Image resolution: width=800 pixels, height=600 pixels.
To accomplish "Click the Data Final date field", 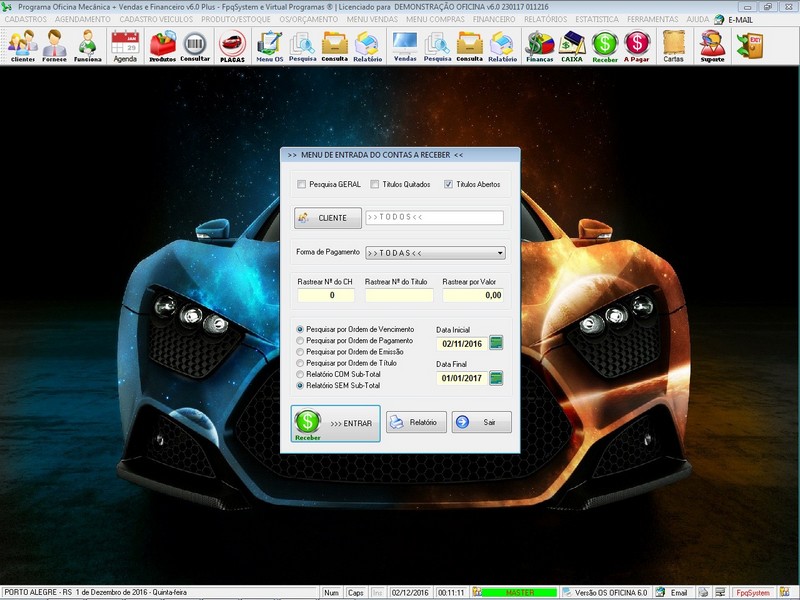I will point(462,378).
